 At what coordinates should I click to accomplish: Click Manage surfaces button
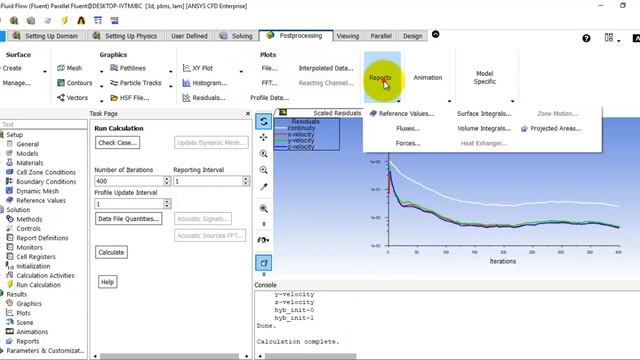(16, 83)
